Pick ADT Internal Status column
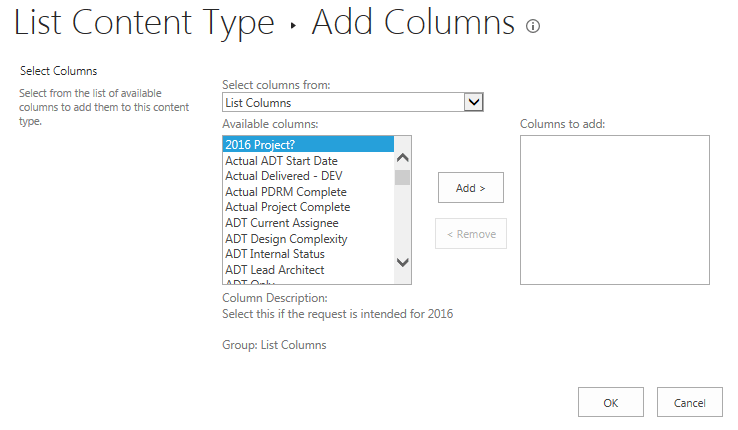This screenshot has height=430, width=738. coord(274,254)
